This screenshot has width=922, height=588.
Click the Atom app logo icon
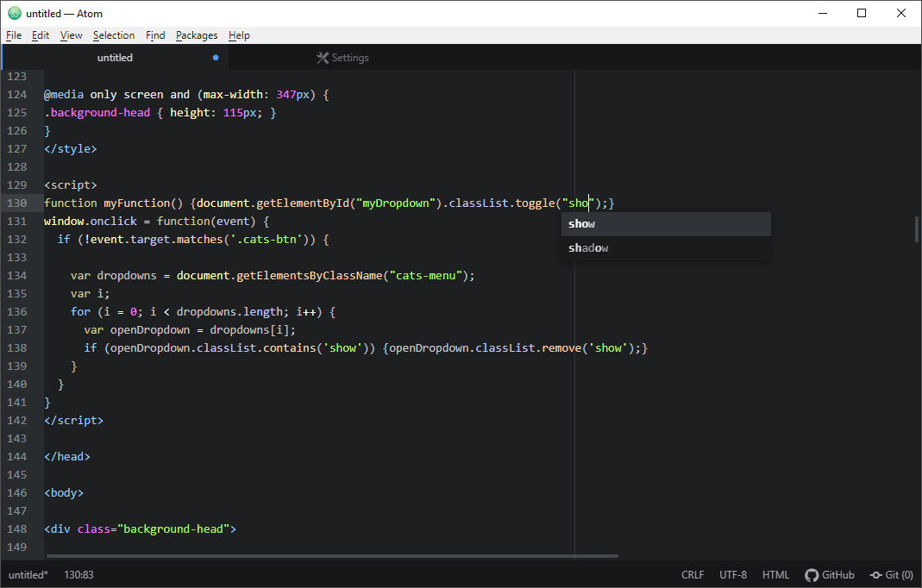[x=14, y=13]
